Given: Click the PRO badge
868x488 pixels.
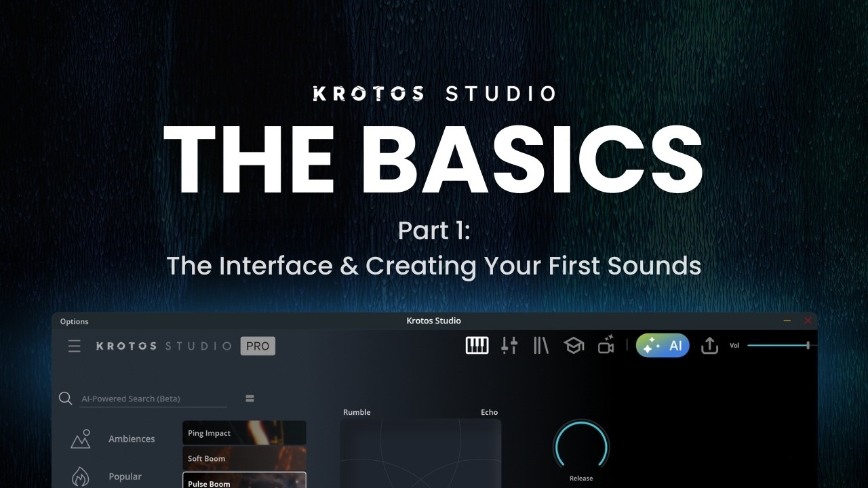Looking at the screenshot, I should click(258, 346).
